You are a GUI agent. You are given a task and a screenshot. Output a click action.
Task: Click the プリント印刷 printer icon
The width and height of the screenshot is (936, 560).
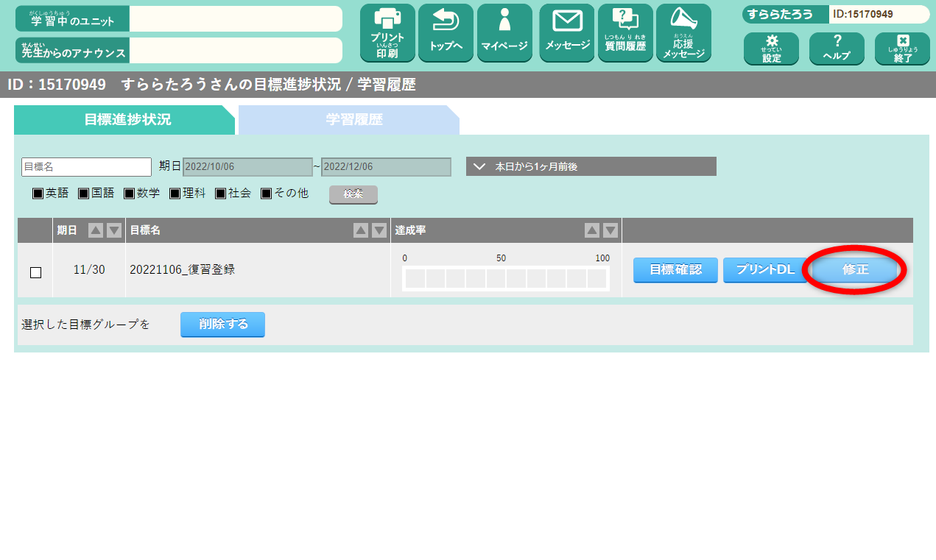pyautogui.click(x=387, y=32)
